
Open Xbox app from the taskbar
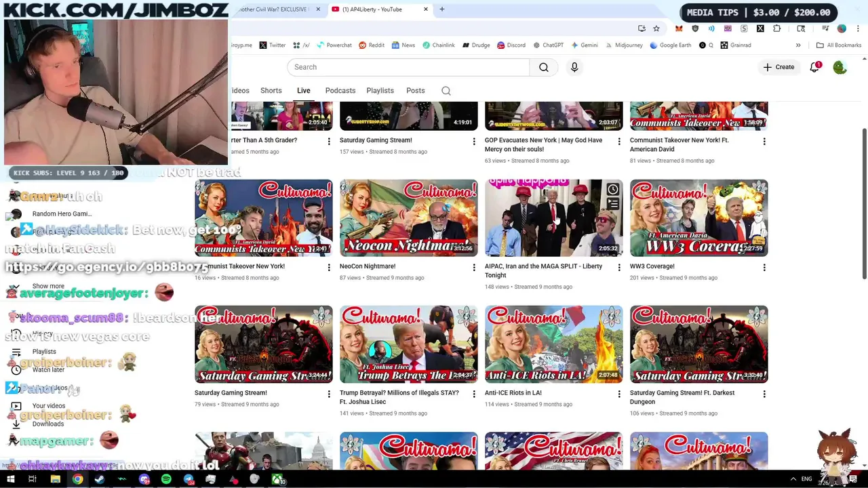278,480
